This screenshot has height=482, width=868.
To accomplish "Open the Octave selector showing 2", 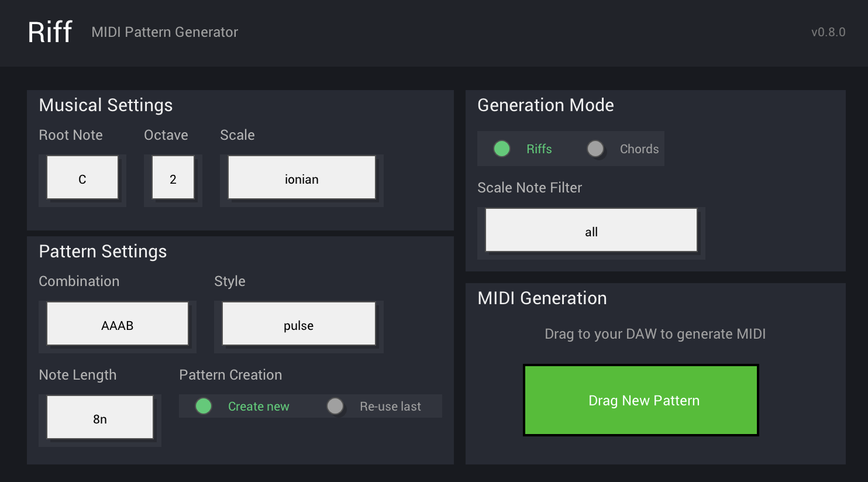I will 173,178.
